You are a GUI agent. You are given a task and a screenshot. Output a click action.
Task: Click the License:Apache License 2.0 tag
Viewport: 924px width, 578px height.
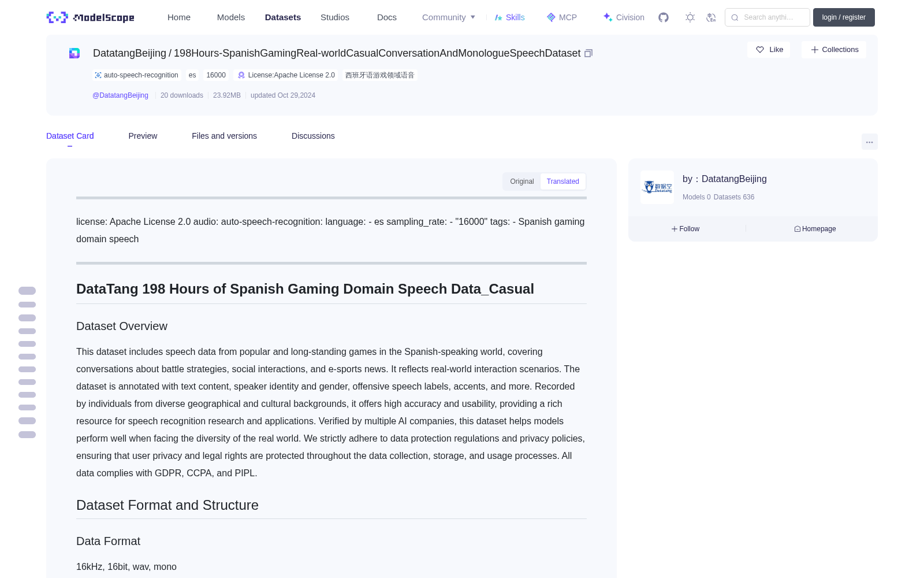click(286, 75)
